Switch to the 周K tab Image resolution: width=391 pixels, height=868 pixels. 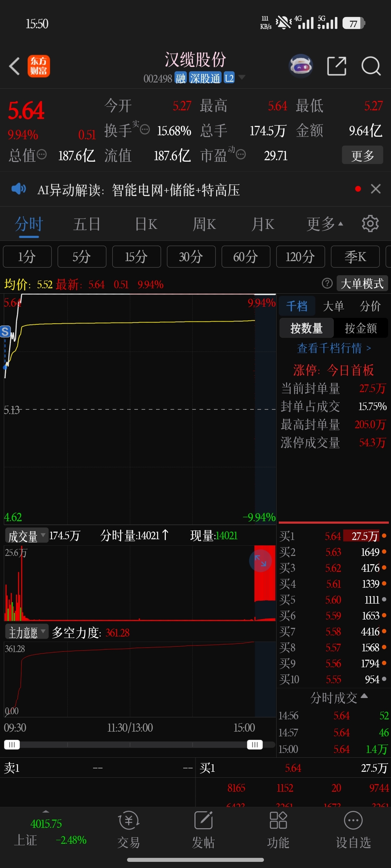(205, 224)
